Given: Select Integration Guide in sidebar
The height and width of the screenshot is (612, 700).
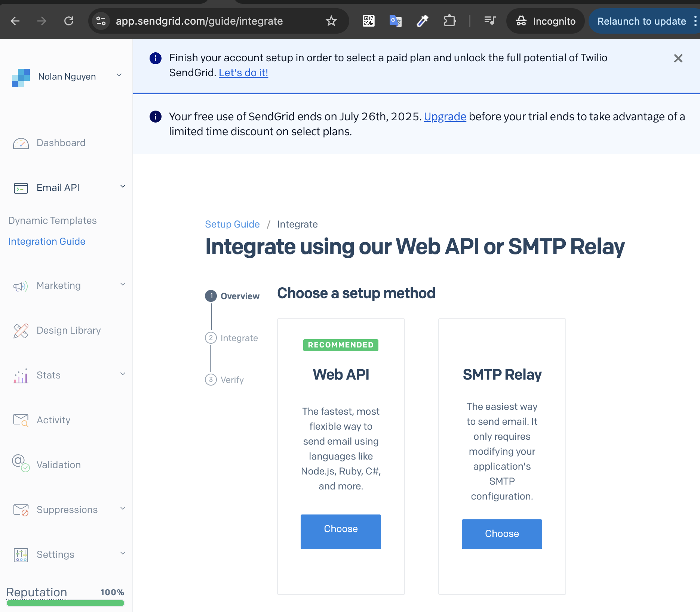Looking at the screenshot, I should (x=47, y=241).
